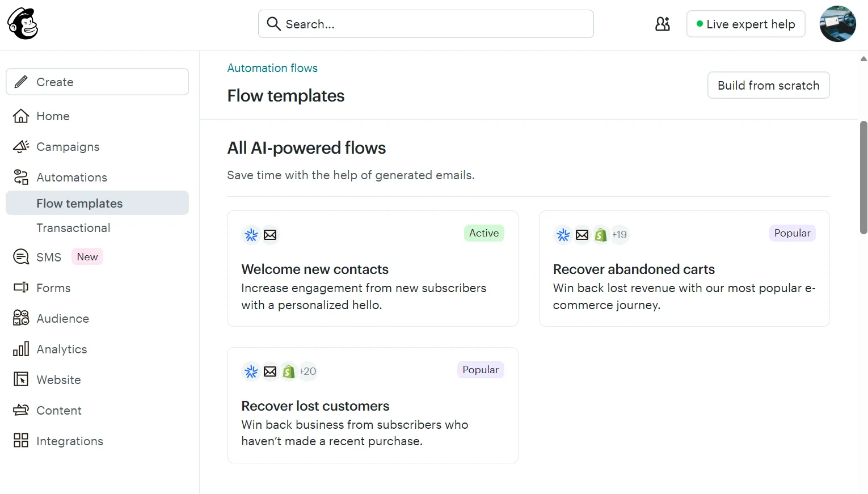This screenshot has width=868, height=494.
Task: Click the Create pencil icon
Action: tap(21, 82)
